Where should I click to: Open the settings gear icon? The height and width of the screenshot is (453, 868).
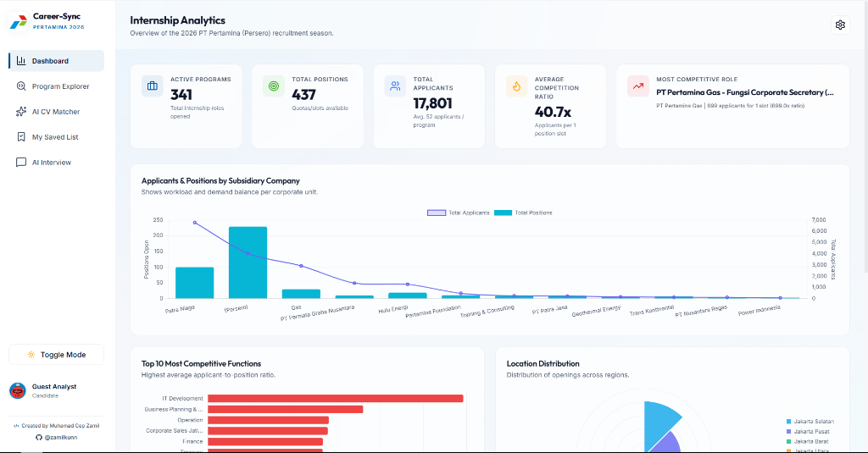point(840,25)
